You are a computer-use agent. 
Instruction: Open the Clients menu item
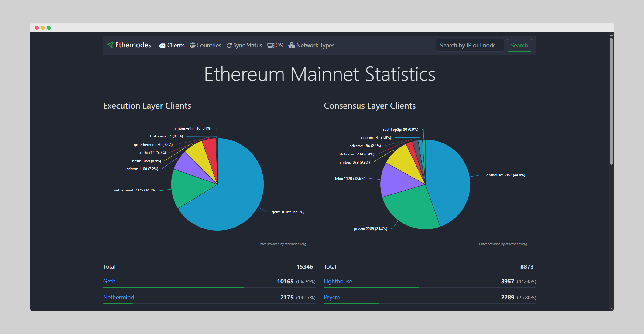172,45
